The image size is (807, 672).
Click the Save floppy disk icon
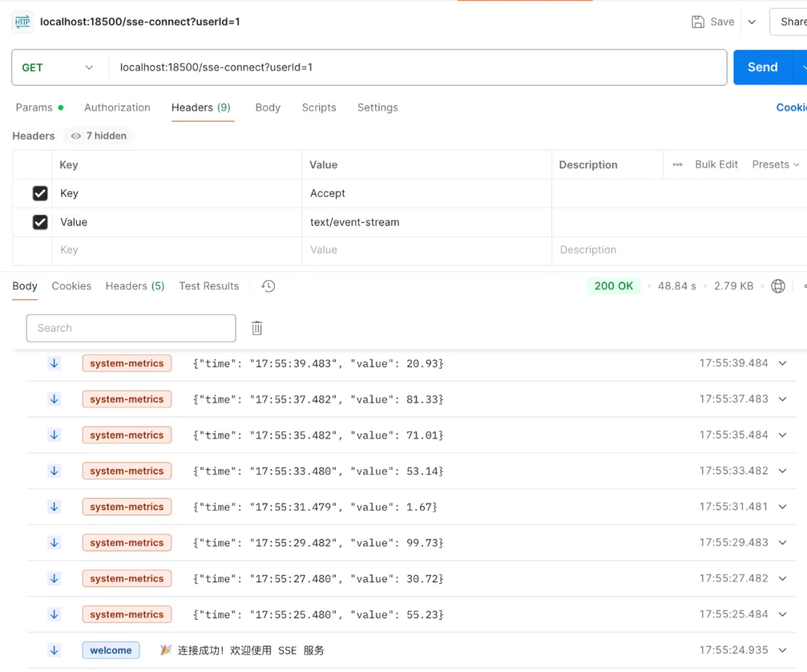[x=698, y=22]
